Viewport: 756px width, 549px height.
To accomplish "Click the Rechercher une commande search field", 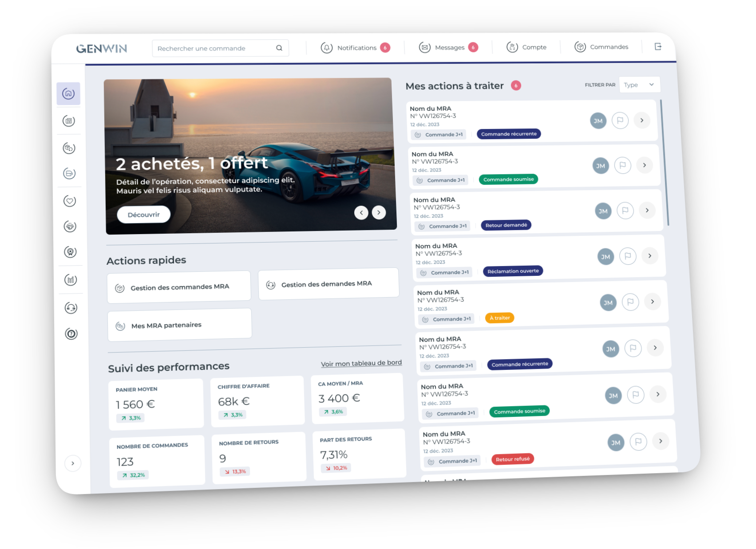I will pyautogui.click(x=220, y=48).
